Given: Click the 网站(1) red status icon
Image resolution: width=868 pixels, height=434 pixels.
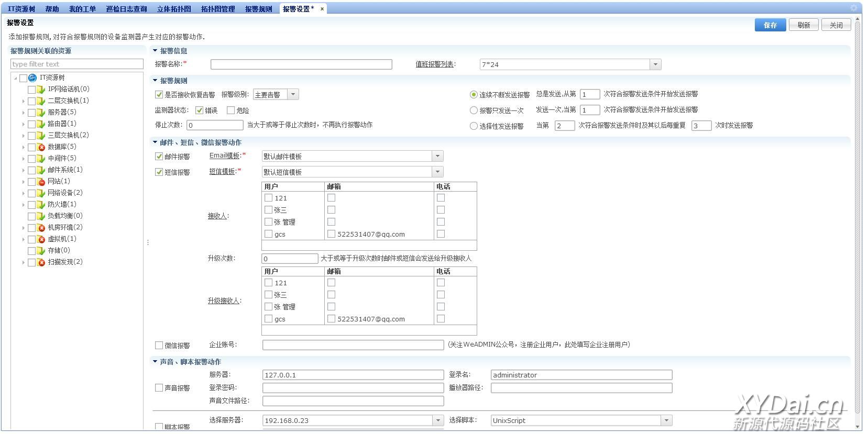Looking at the screenshot, I should tap(41, 181).
